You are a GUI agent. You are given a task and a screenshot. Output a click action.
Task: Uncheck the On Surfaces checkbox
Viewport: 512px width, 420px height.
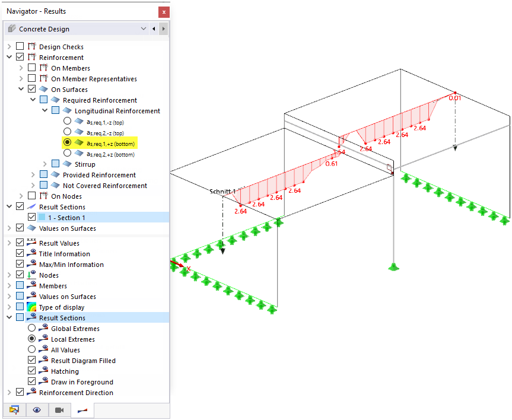[x=31, y=89]
